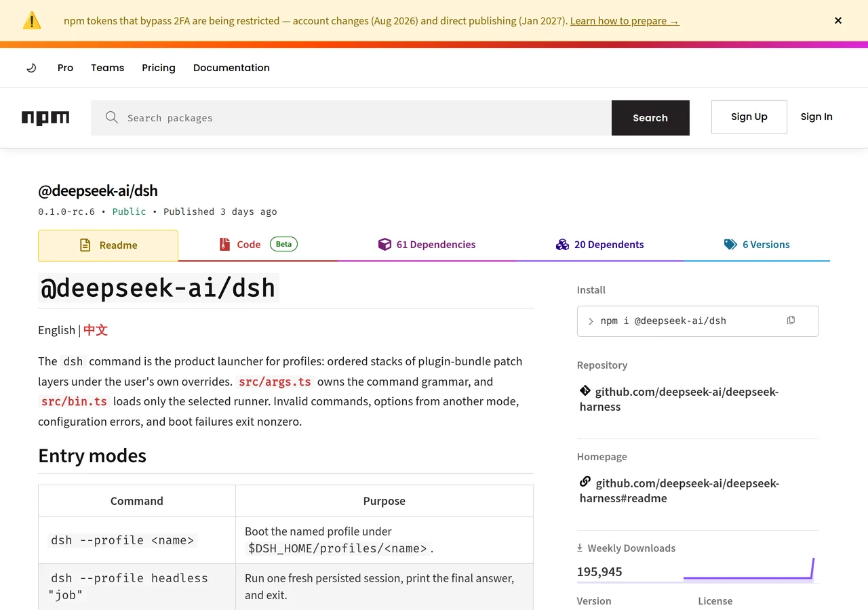Switch README to 中文
The image size is (868, 610).
[x=96, y=330]
